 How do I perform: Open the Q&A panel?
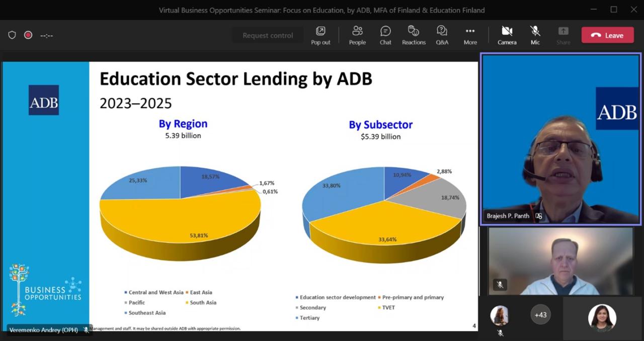pos(442,35)
